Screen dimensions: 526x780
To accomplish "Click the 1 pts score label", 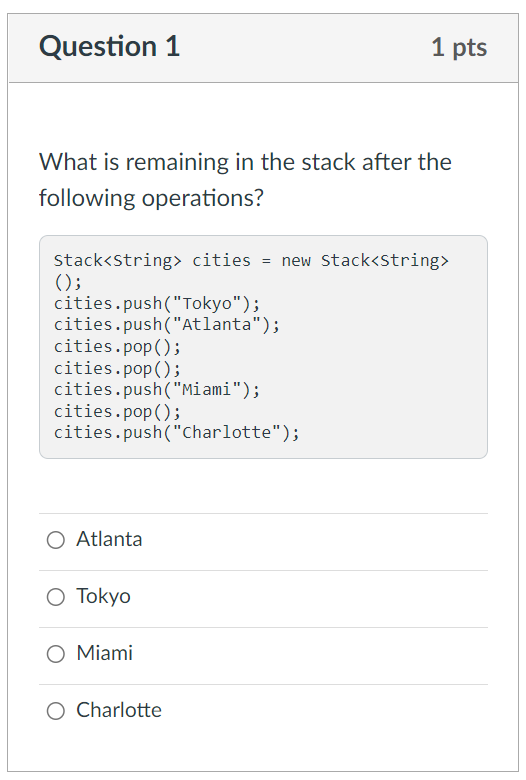I will tap(459, 47).
